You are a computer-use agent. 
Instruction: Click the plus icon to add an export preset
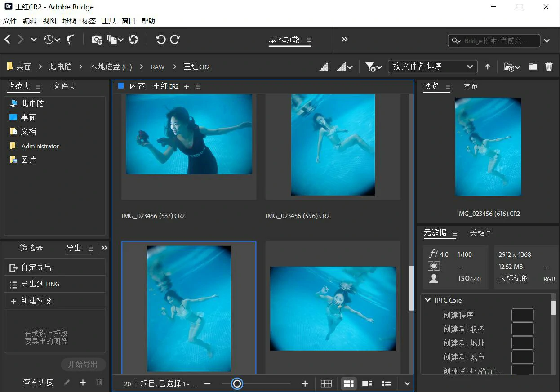83,382
